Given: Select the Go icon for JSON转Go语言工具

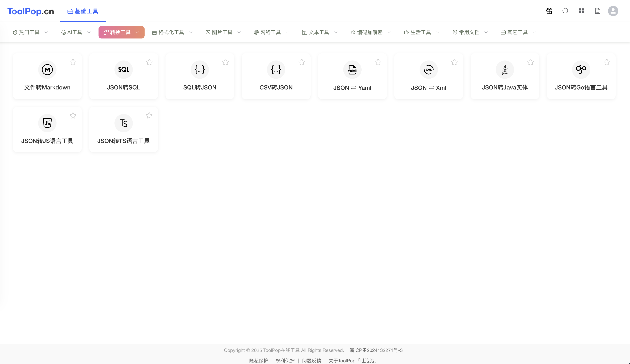Looking at the screenshot, I should [x=581, y=69].
